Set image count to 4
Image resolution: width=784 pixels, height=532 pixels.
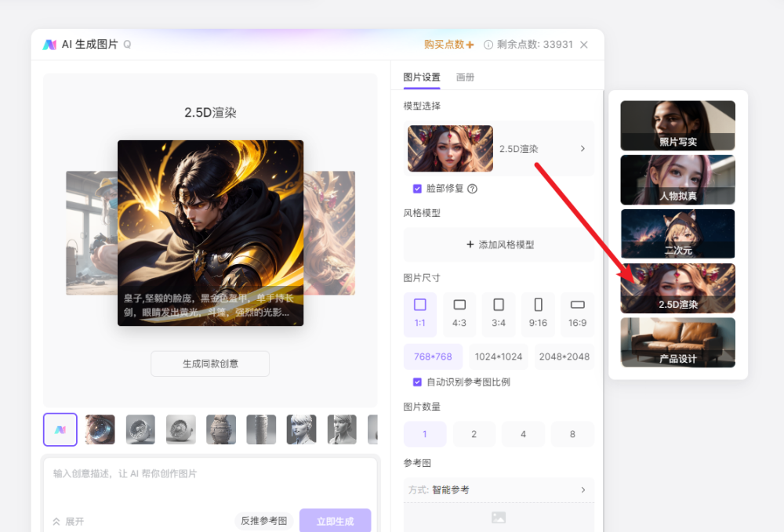[523, 434]
